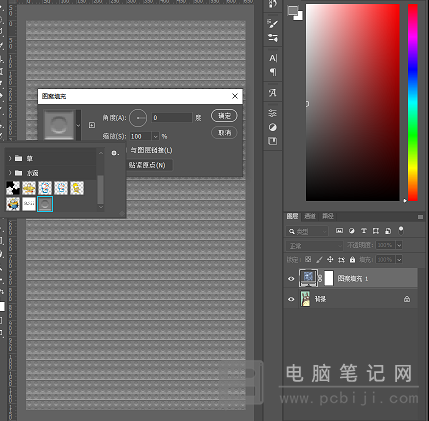Filter layers by adjustment layers icon
The image size is (429, 421).
[x=352, y=231]
